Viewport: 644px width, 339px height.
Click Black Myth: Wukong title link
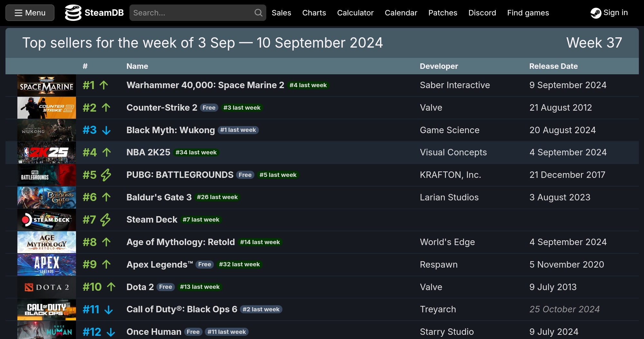171,130
